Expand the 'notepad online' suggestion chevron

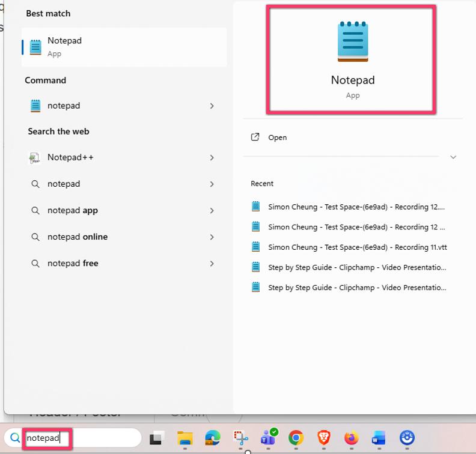[x=212, y=237]
